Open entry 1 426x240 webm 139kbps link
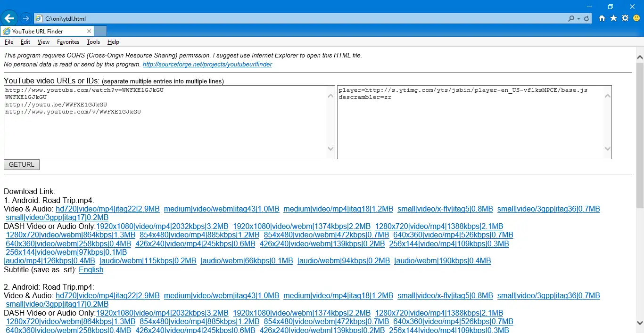644x333 pixels. tap(322, 244)
